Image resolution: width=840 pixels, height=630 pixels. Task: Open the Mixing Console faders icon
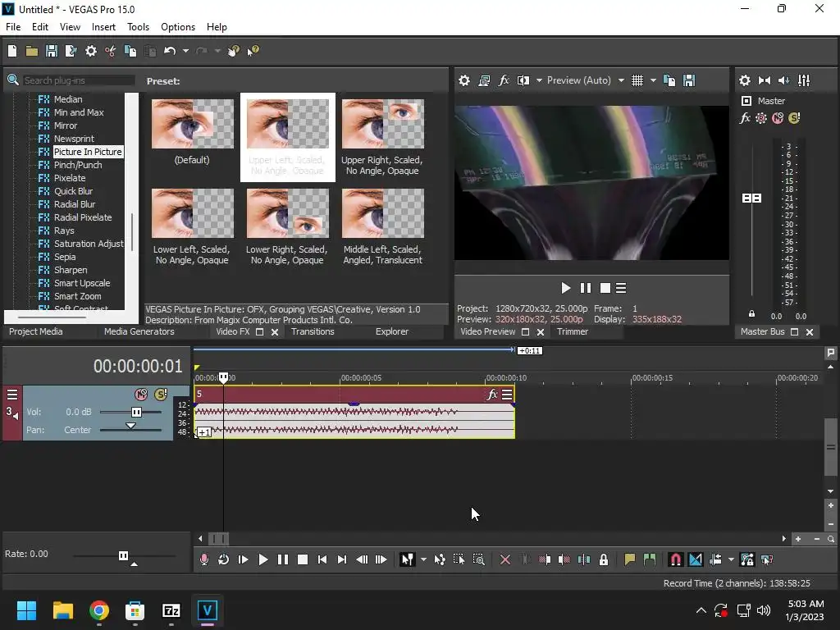click(x=804, y=80)
